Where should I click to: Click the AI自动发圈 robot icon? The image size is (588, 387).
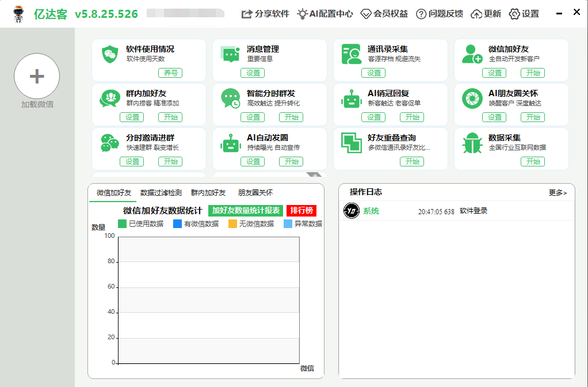(230, 143)
